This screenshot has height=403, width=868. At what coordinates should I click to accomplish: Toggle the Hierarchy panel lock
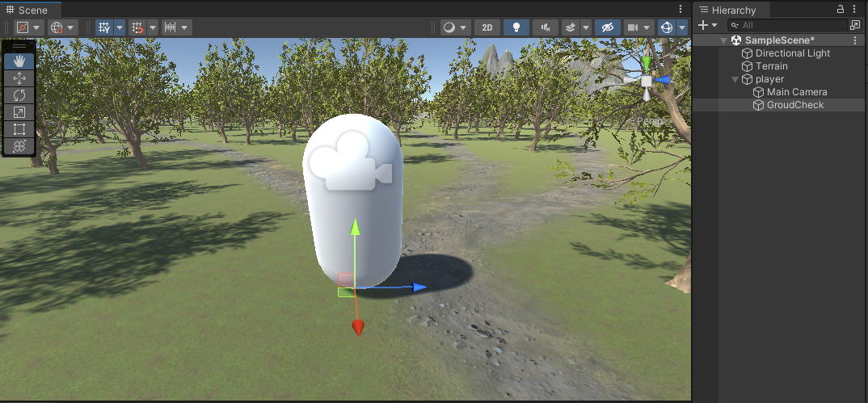coord(841,9)
